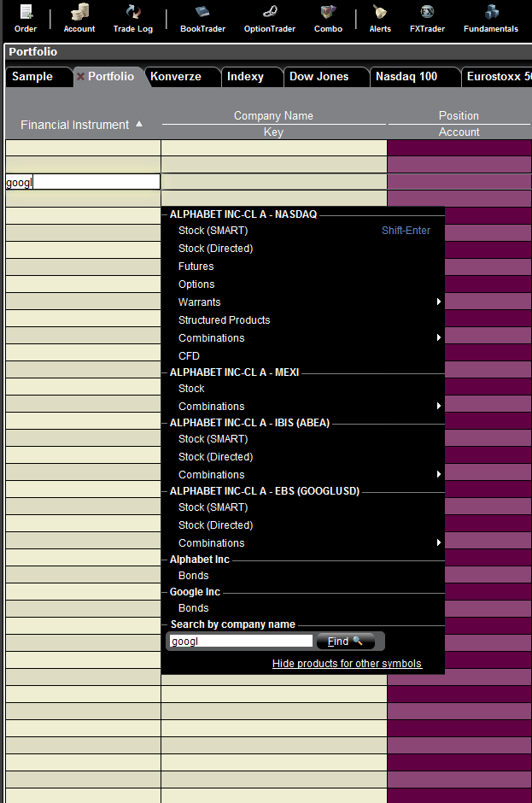
Task: Choose the Warrants menu entry
Action: [200, 302]
